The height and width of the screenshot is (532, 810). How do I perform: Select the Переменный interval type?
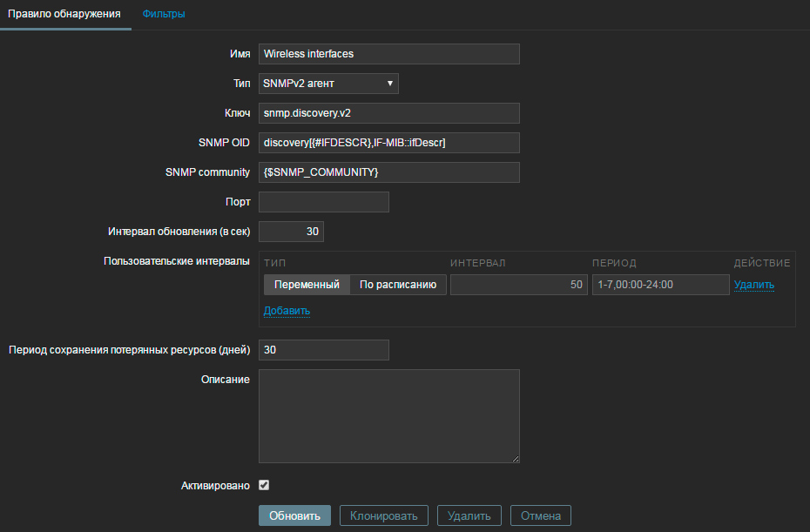[x=307, y=285]
